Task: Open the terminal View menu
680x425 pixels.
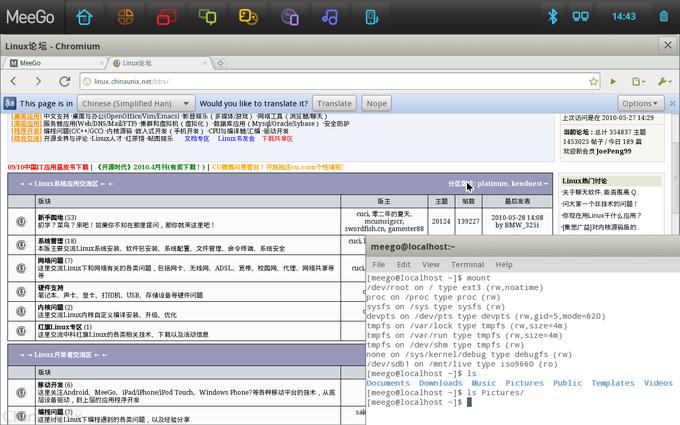Action: pos(431,264)
